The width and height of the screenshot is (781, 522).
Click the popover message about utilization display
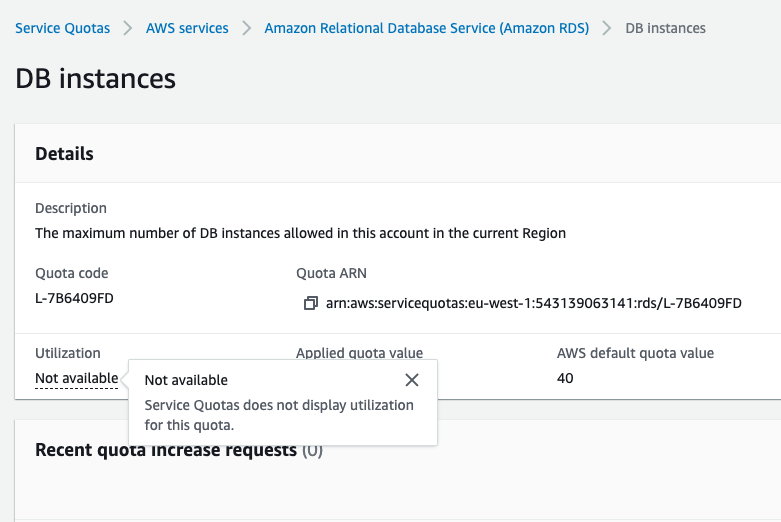pyautogui.click(x=279, y=415)
